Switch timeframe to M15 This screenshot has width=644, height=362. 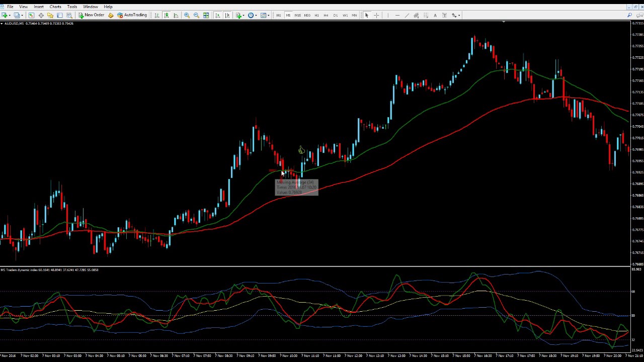coord(297,15)
